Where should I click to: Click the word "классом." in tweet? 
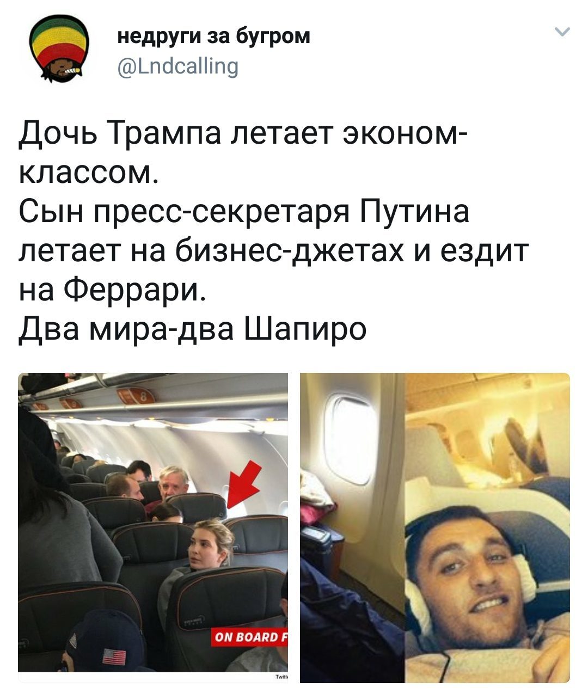[x=89, y=173]
